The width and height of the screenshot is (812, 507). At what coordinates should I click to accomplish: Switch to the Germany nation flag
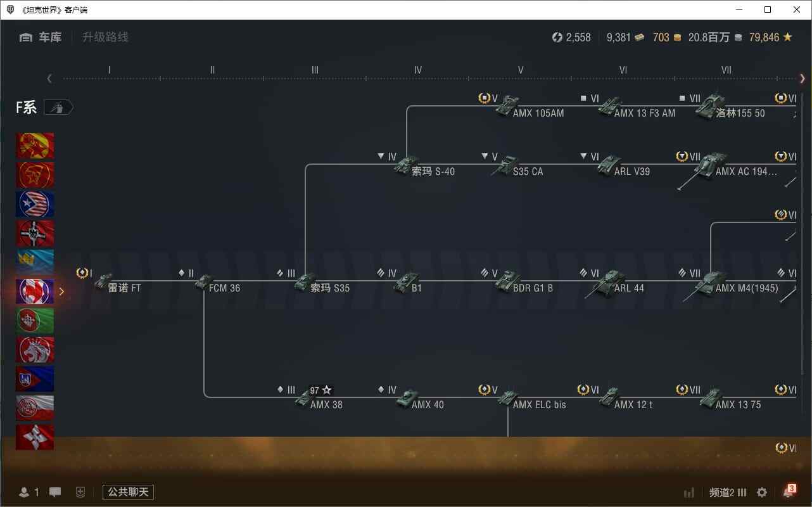(35, 233)
